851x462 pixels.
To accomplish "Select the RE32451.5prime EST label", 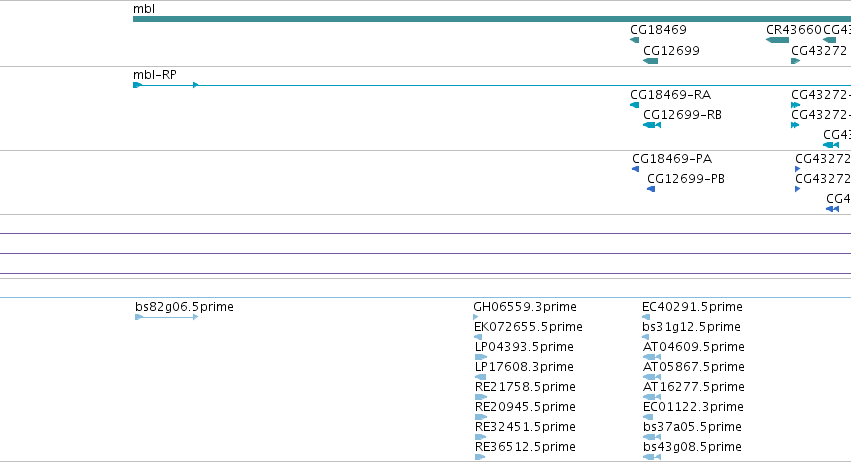I will pos(525,428).
